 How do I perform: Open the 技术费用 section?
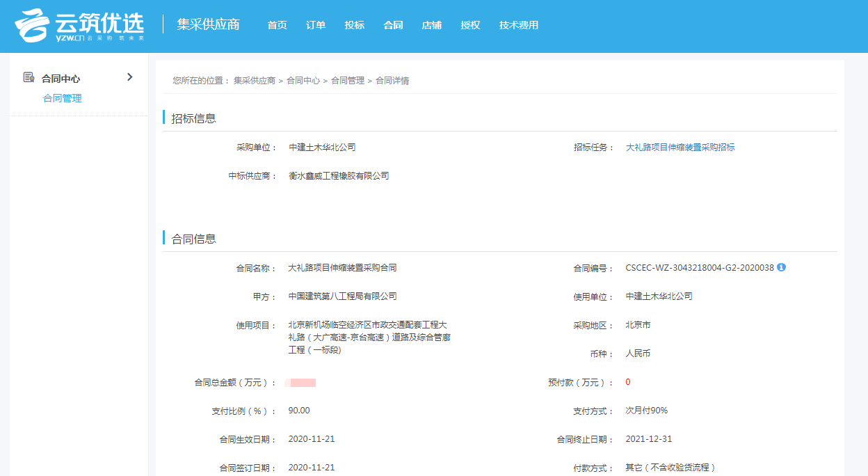pyautogui.click(x=518, y=25)
